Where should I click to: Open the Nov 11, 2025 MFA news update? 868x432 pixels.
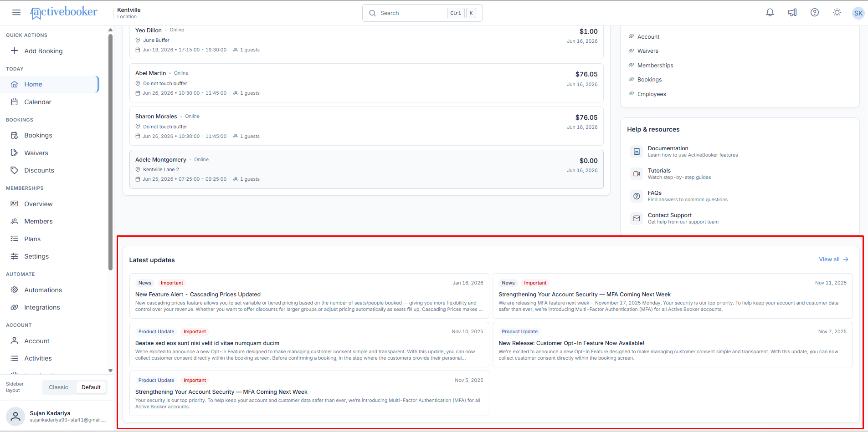point(673,296)
